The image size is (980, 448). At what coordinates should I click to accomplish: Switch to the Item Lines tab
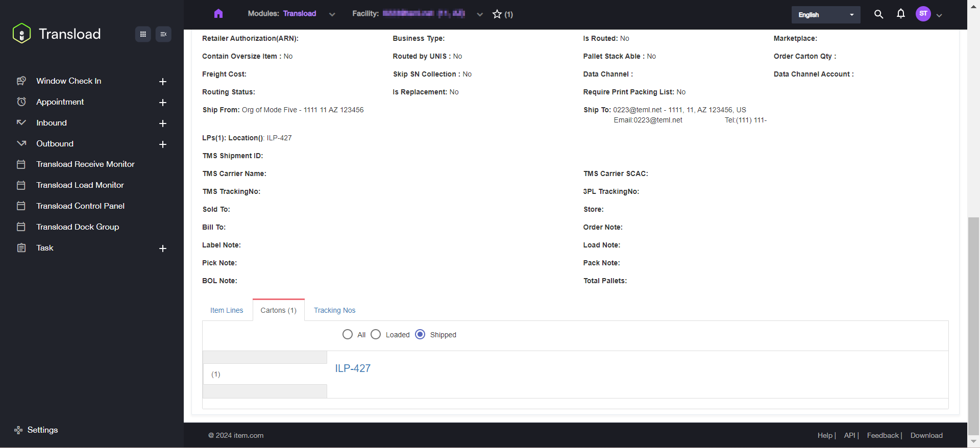coord(227,310)
